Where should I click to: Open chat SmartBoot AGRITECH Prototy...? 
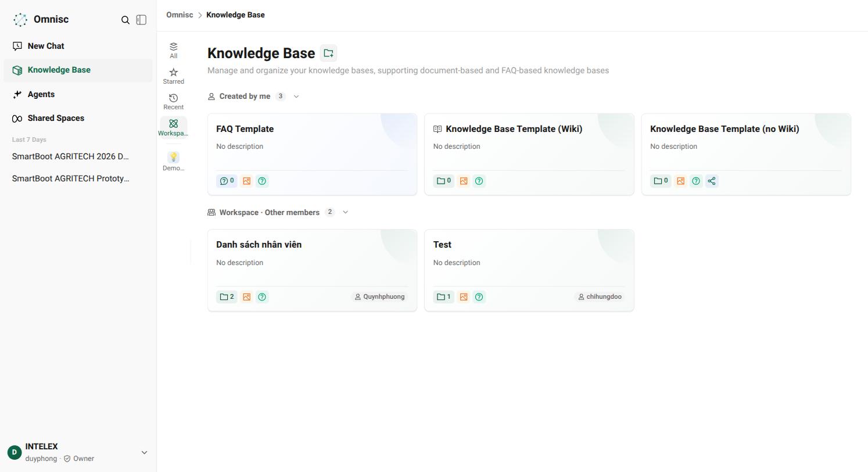(71, 178)
